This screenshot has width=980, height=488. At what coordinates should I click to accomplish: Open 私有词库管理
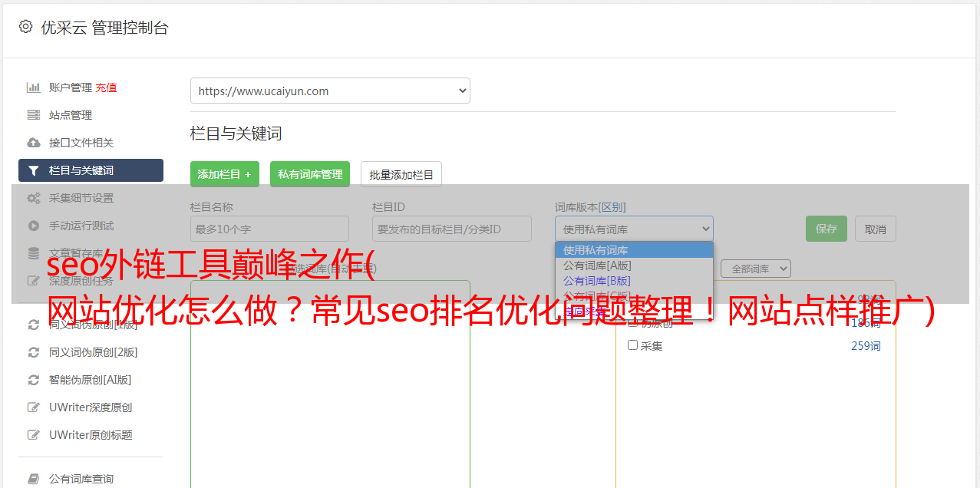(310, 174)
